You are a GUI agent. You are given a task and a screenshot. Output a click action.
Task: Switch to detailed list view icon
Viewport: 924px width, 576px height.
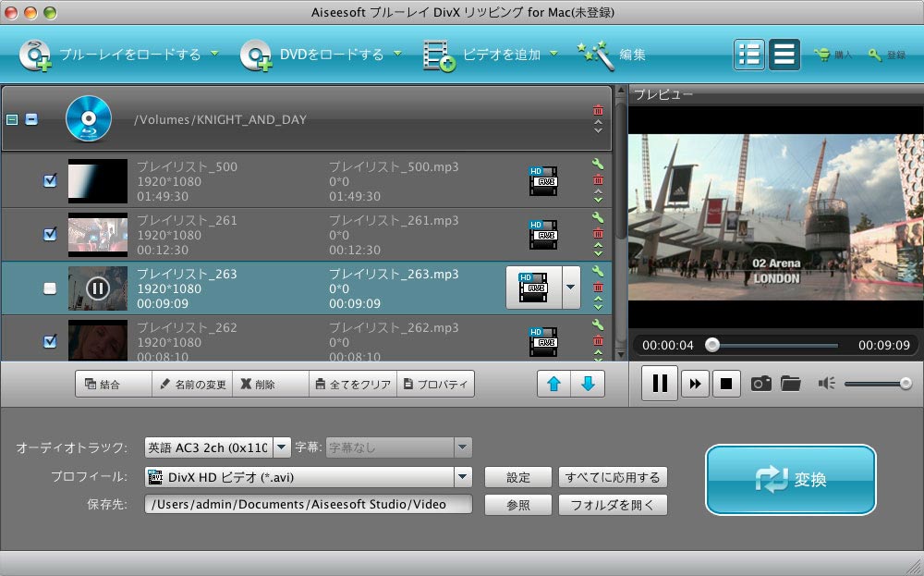point(749,55)
